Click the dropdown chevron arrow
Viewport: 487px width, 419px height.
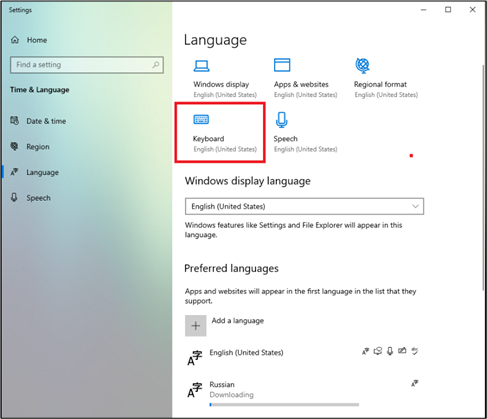[415, 206]
